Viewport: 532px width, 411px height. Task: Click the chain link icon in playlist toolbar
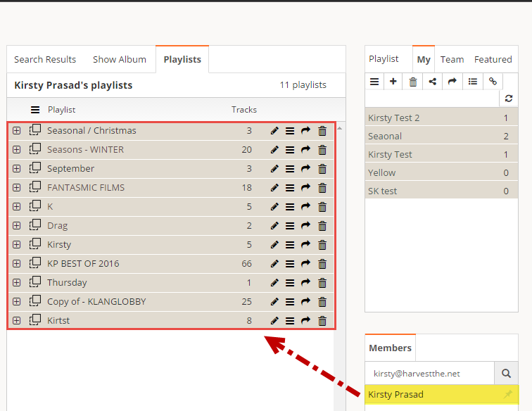[493, 82]
